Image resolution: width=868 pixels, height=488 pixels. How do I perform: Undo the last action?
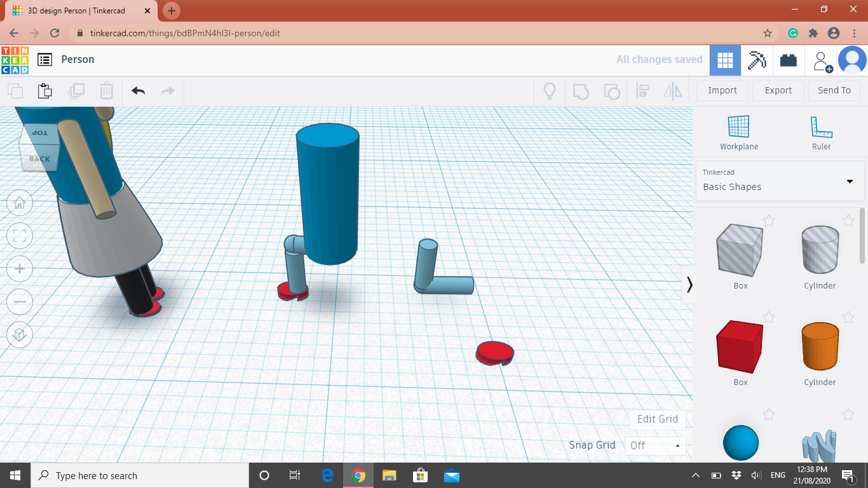coord(139,91)
